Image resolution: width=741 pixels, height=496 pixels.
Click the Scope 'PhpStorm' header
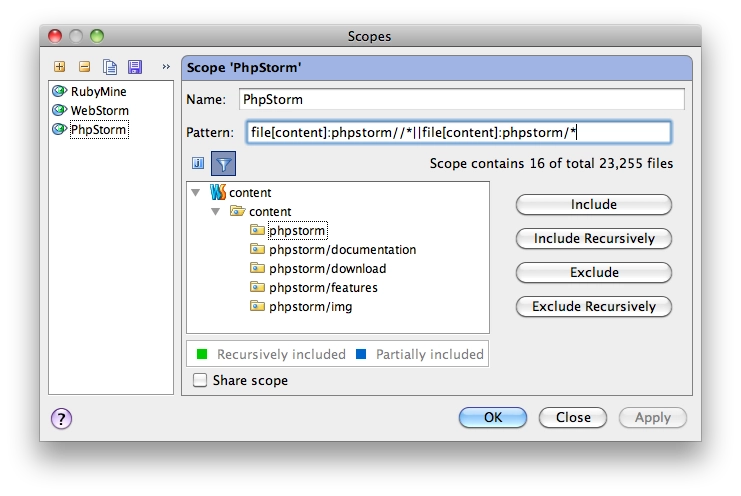pyautogui.click(x=437, y=68)
